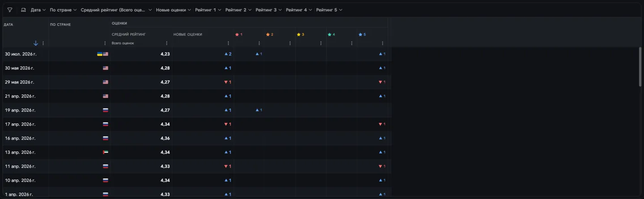Open the three-dot menu of Новые оценки column
Image resolution: width=644 pixels, height=199 pixels.
229,43
